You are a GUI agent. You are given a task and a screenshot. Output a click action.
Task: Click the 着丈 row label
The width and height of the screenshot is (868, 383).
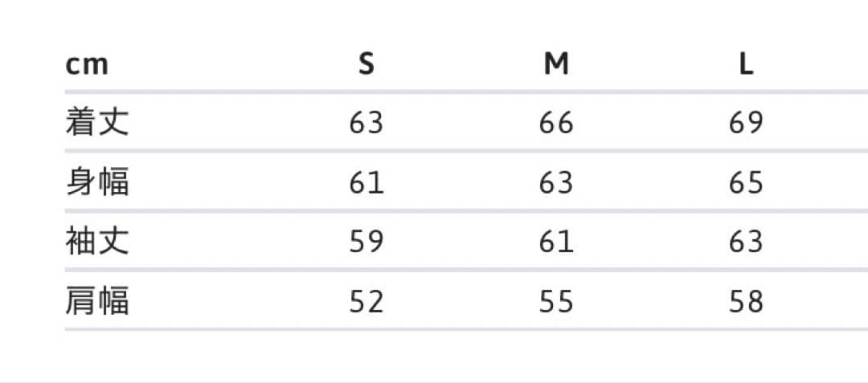pyautogui.click(x=97, y=123)
